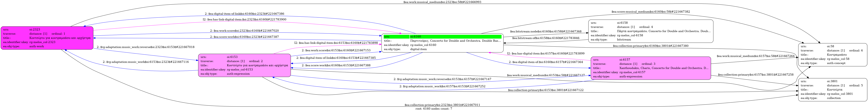Click the ea:bitstream:node oi:6160 to oi:6158 label
This screenshot has width=868, height=112.
(546, 32)
